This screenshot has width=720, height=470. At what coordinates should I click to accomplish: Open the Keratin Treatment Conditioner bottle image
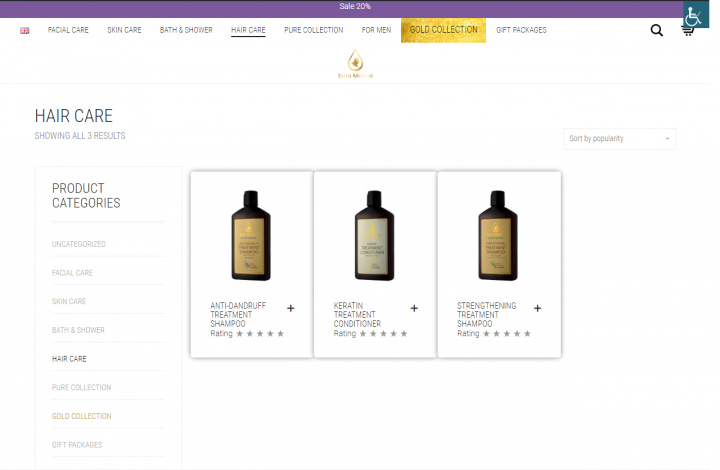374,235
